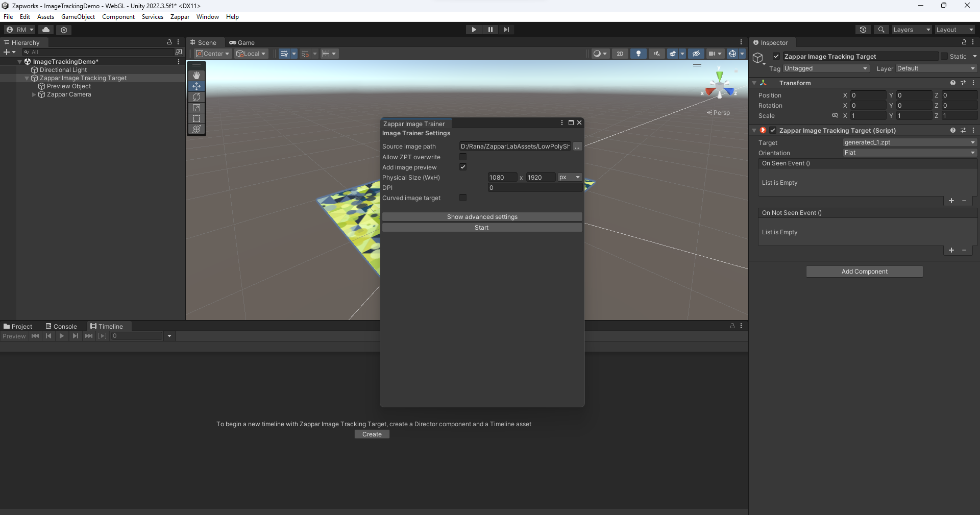Image resolution: width=980 pixels, height=515 pixels.
Task: Toggle scene audio mute icon
Action: pos(656,54)
